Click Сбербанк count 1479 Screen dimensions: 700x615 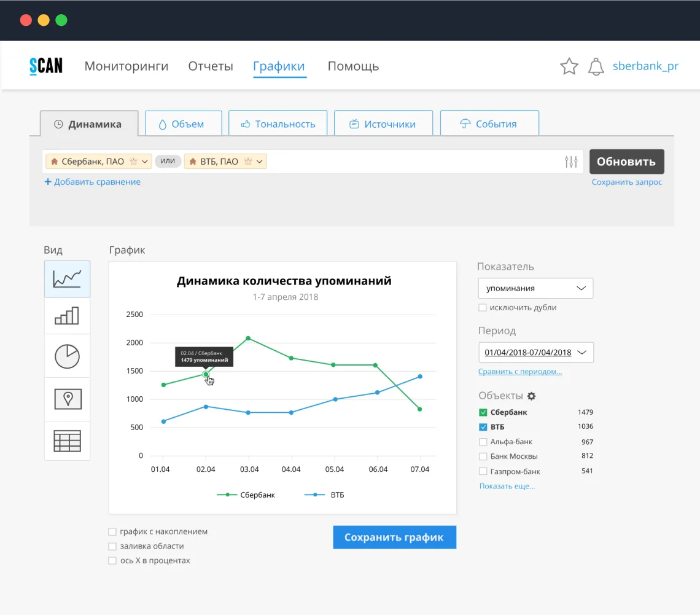pyautogui.click(x=585, y=412)
